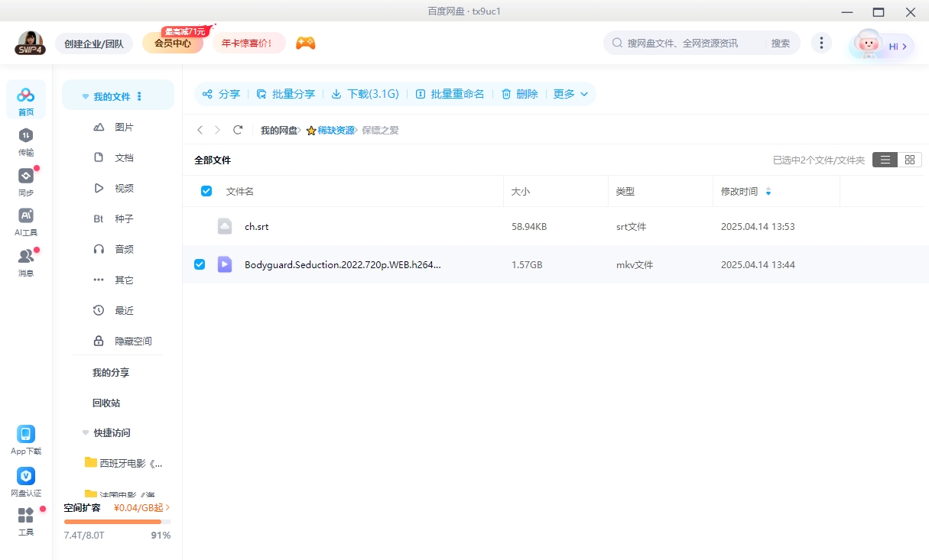Collapse the 我的文件 tree section
Image resolution: width=929 pixels, height=560 pixels.
click(85, 95)
